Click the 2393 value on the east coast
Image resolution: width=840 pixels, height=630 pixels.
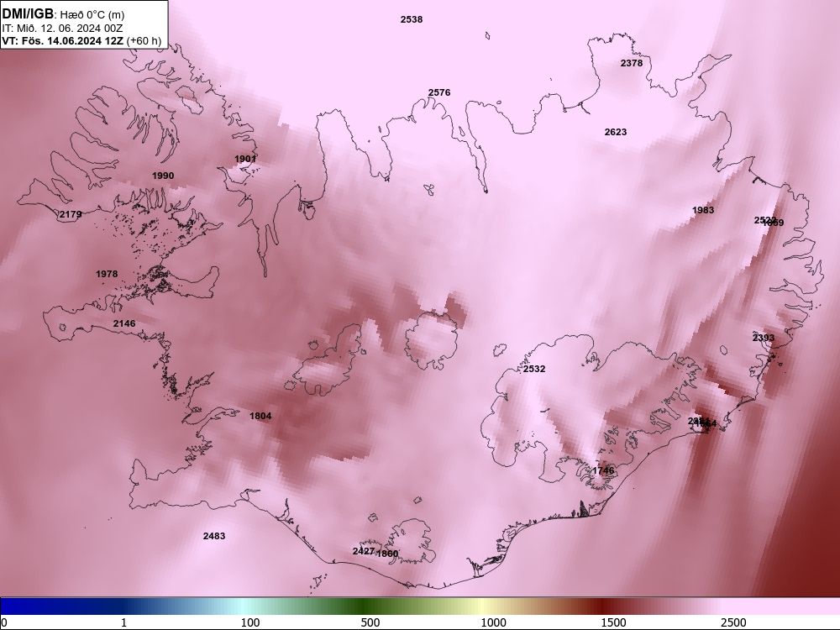tap(764, 338)
